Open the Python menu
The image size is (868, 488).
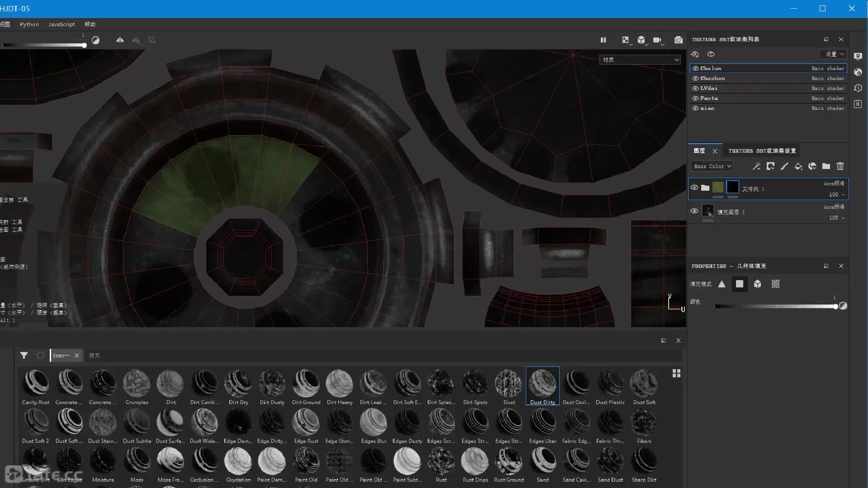[x=29, y=24]
